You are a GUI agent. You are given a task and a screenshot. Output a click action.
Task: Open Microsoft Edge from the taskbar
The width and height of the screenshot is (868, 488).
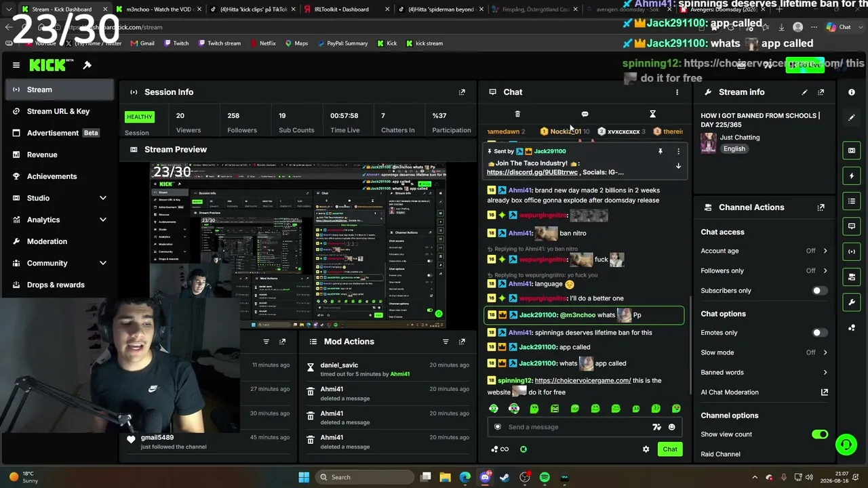point(465,477)
